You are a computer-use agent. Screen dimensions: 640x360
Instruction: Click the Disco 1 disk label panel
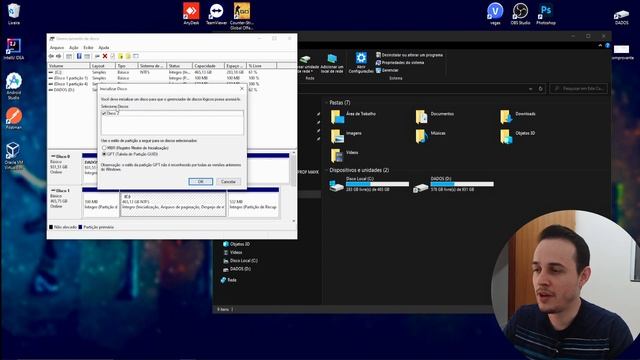tap(64, 202)
